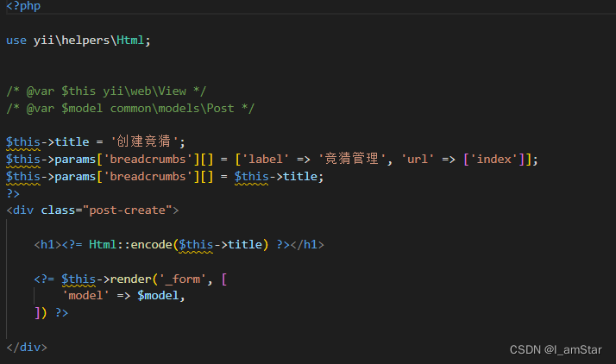The width and height of the screenshot is (616, 364).
Task: Click the opening <?php tag
Action: [x=23, y=6]
